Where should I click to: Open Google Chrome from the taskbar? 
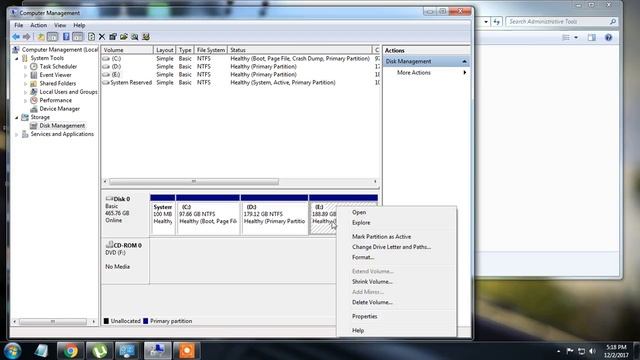pyautogui.click(x=71, y=351)
